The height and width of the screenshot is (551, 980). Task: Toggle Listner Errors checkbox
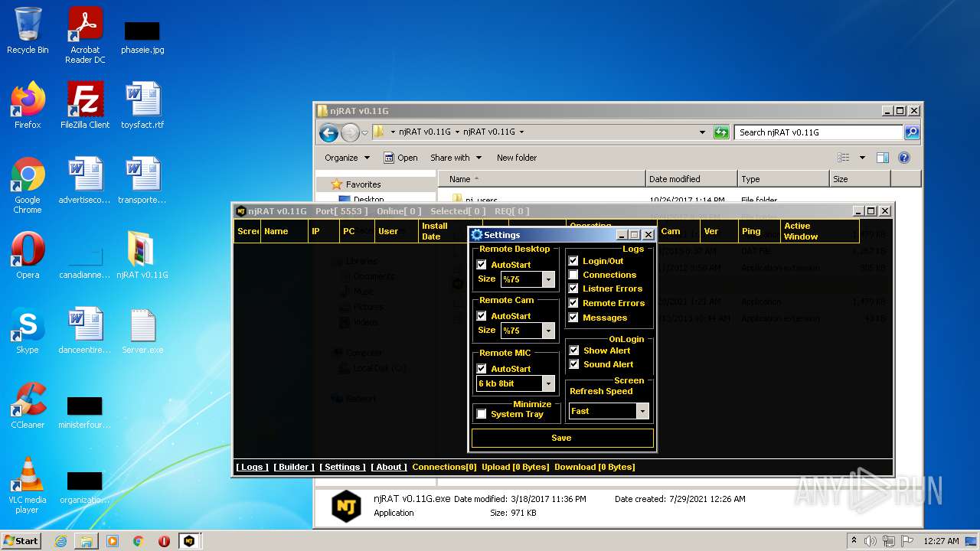573,289
